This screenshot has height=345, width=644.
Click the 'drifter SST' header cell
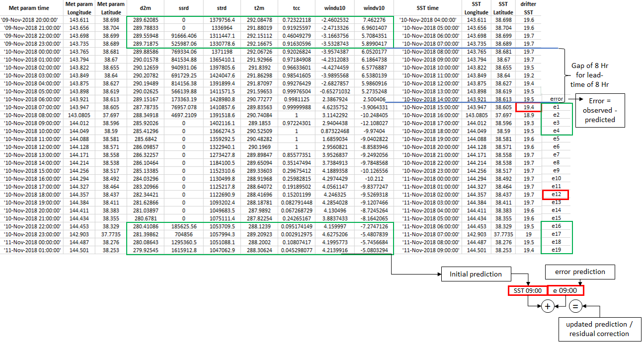pyautogui.click(x=528, y=8)
